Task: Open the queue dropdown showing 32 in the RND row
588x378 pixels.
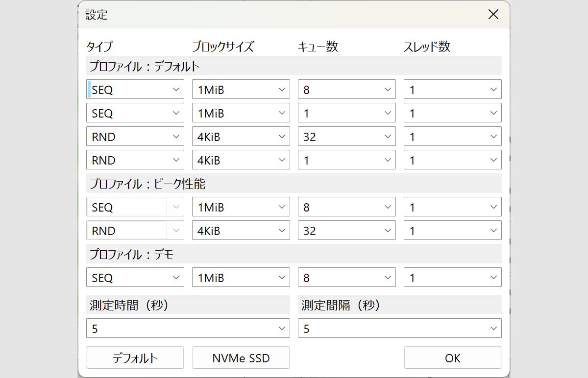Action: click(x=346, y=136)
